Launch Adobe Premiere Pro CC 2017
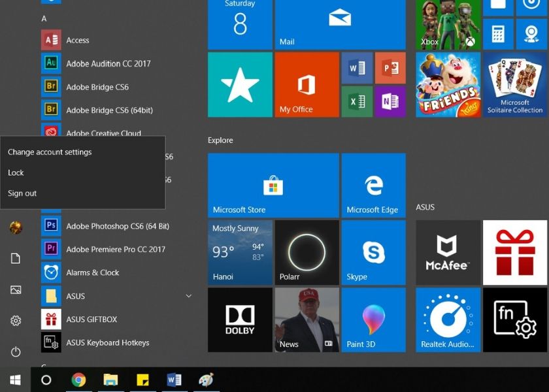 [116, 249]
